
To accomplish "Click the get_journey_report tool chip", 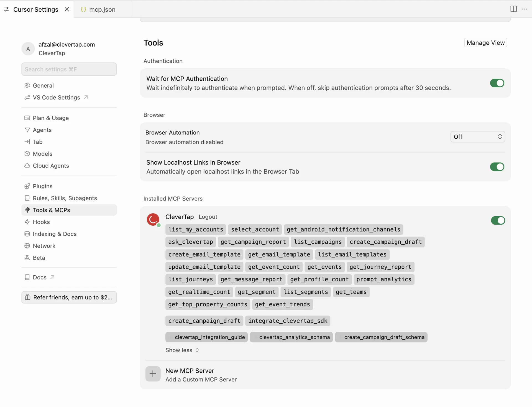I will (x=380, y=267).
